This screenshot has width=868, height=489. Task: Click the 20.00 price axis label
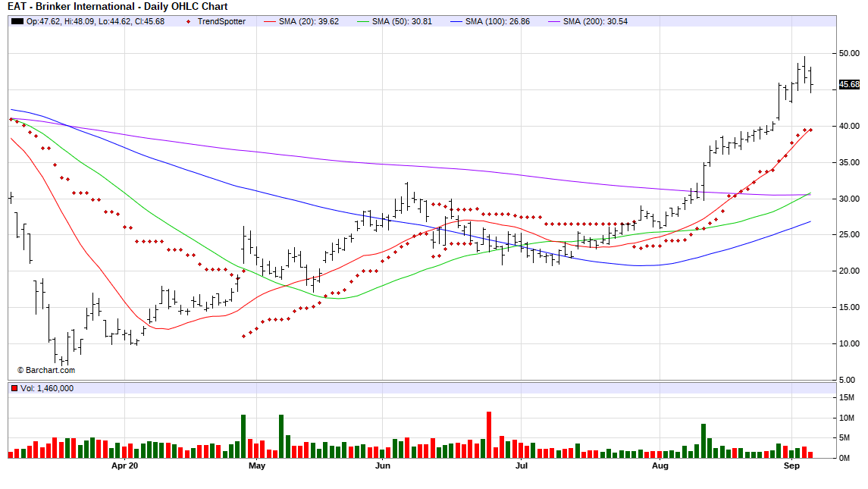pyautogui.click(x=849, y=271)
